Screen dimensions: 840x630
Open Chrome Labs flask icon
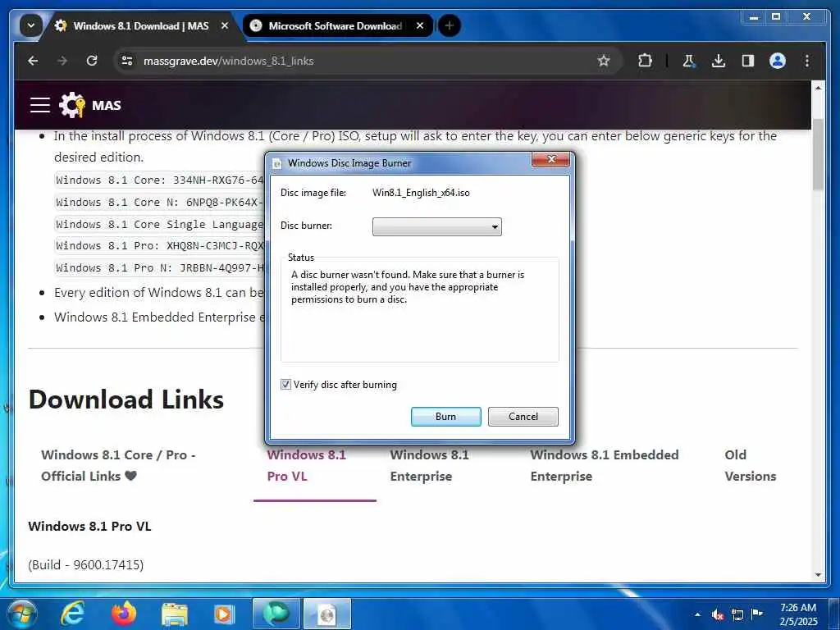[x=689, y=61]
